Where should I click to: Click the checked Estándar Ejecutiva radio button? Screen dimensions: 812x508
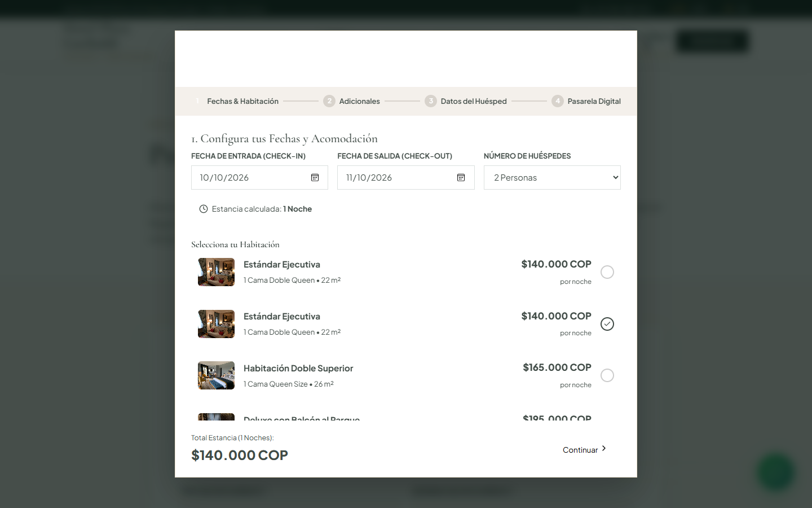coord(607,324)
